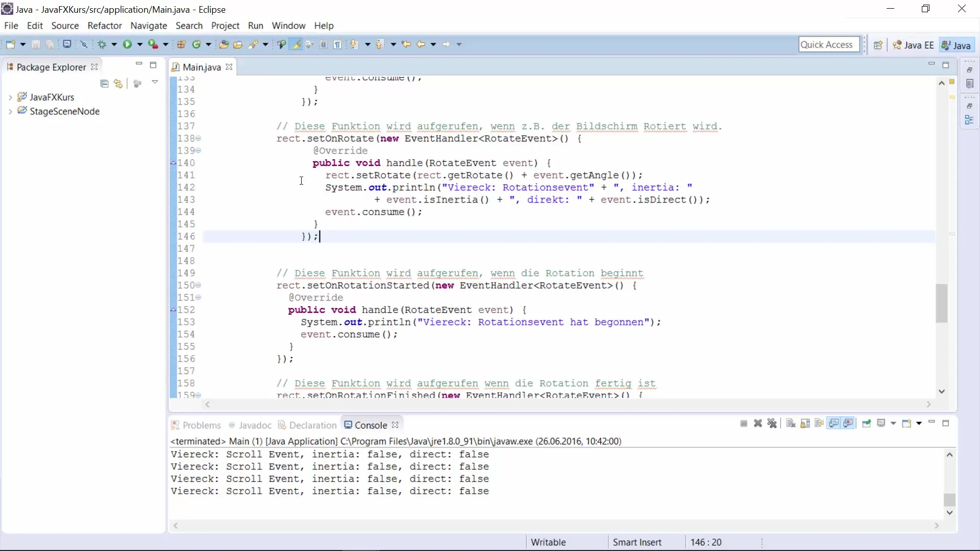Screen dimensions: 980x551
Task: Click the Remove Launch X icon in Console
Action: point(758,423)
